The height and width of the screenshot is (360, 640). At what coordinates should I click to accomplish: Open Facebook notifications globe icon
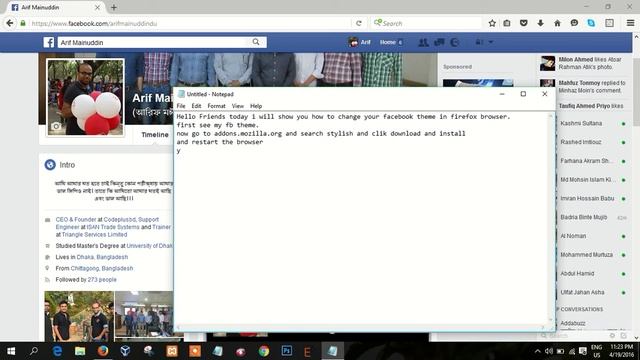pos(454,42)
